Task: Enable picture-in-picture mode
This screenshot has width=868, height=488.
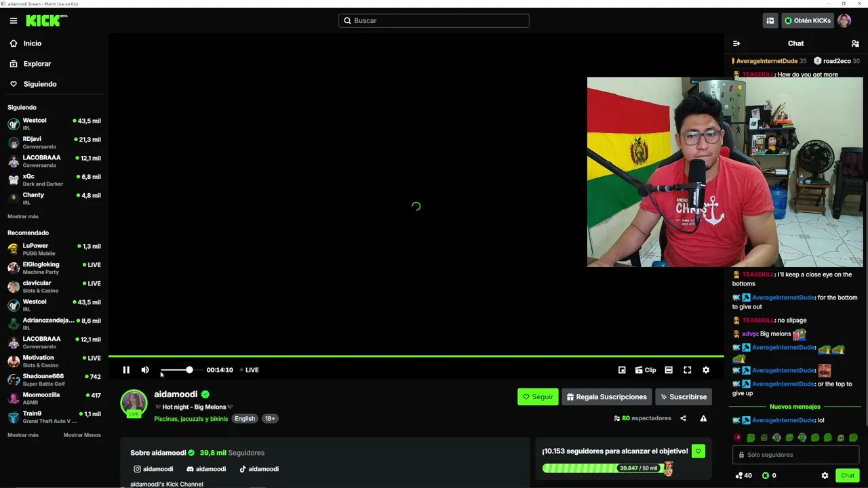Action: [622, 370]
